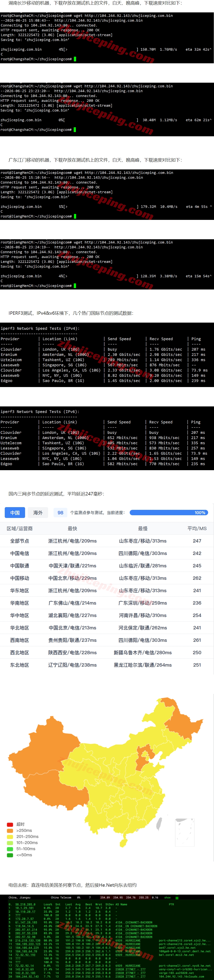Select the 华北地区 row label
This screenshot has width=214, height=980.
[19, 628]
